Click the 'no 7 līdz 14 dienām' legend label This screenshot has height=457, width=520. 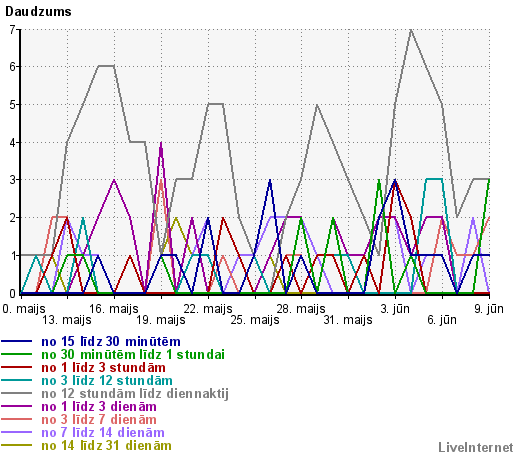(x=103, y=433)
